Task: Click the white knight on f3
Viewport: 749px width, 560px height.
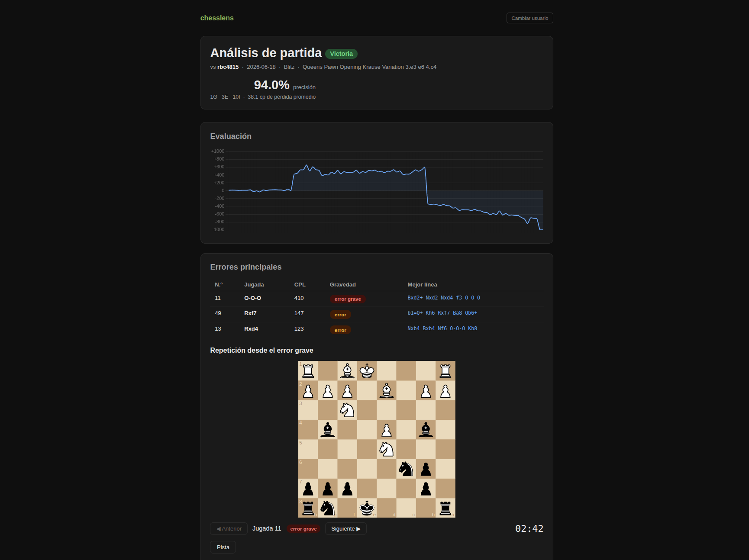Action: pyautogui.click(x=347, y=410)
